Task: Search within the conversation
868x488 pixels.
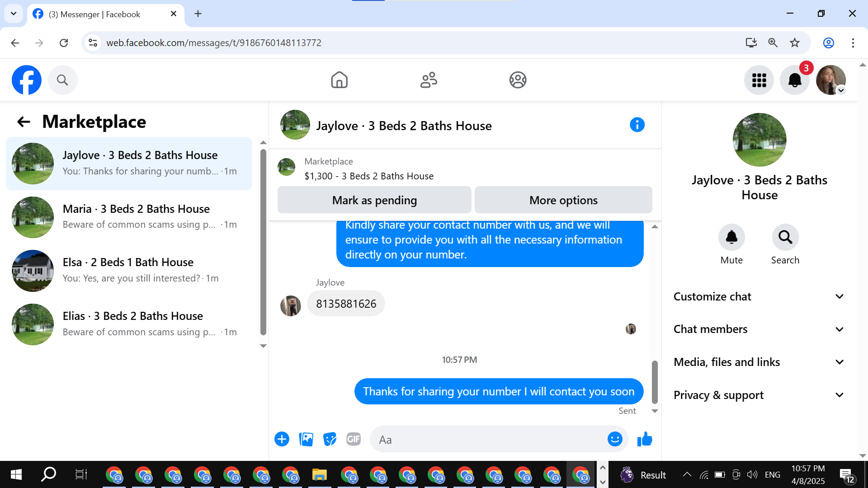Action: click(785, 238)
